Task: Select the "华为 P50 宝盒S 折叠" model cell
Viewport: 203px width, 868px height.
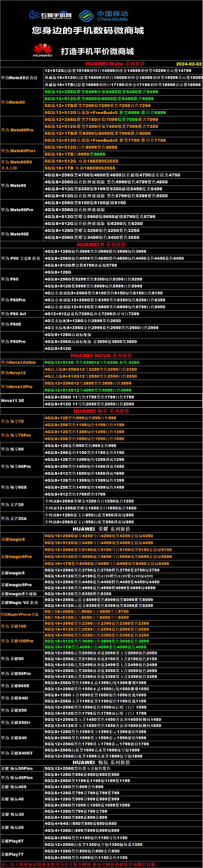Action: click(22, 258)
